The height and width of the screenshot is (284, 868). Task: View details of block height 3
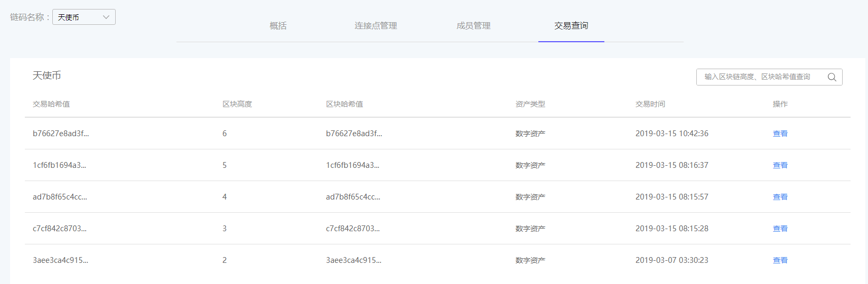pyautogui.click(x=780, y=229)
